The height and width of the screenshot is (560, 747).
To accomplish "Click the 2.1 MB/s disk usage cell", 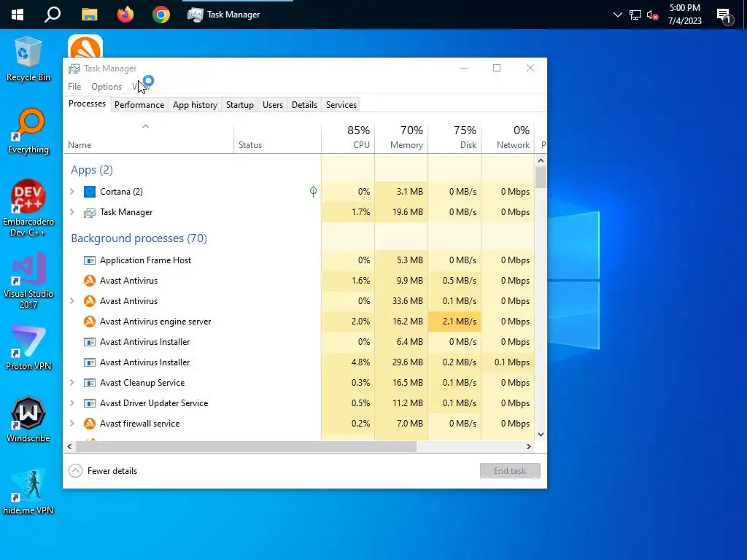I will point(454,322).
